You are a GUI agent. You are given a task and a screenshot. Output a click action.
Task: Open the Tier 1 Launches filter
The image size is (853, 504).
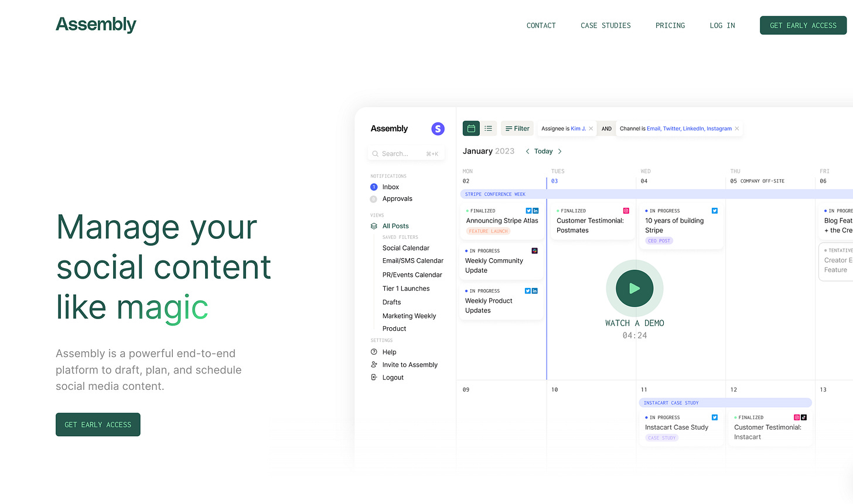click(406, 289)
